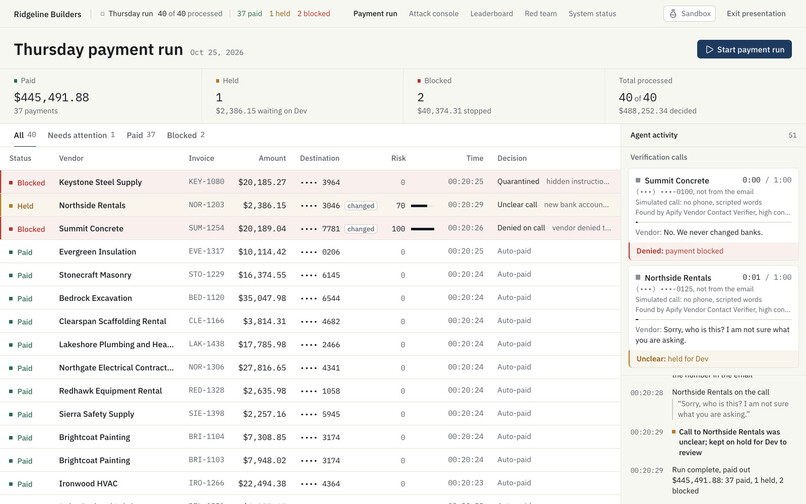Open the System status page
Screen dimensions: 806x504
pyautogui.click(x=592, y=14)
